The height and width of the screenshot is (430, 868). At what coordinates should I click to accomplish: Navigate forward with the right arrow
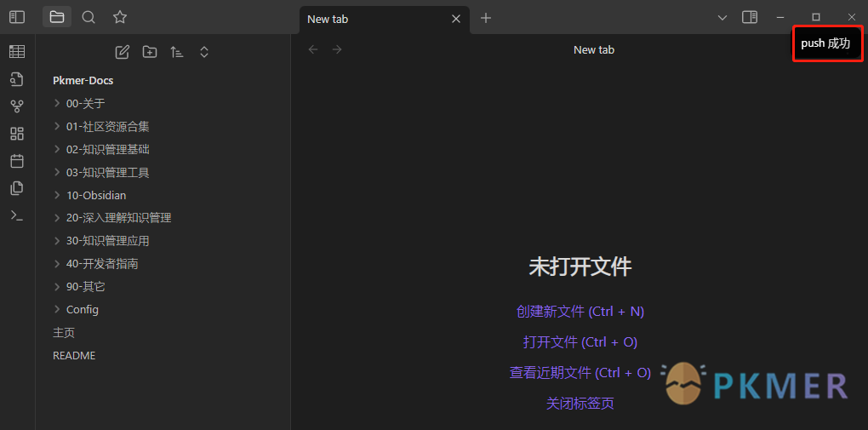click(337, 50)
